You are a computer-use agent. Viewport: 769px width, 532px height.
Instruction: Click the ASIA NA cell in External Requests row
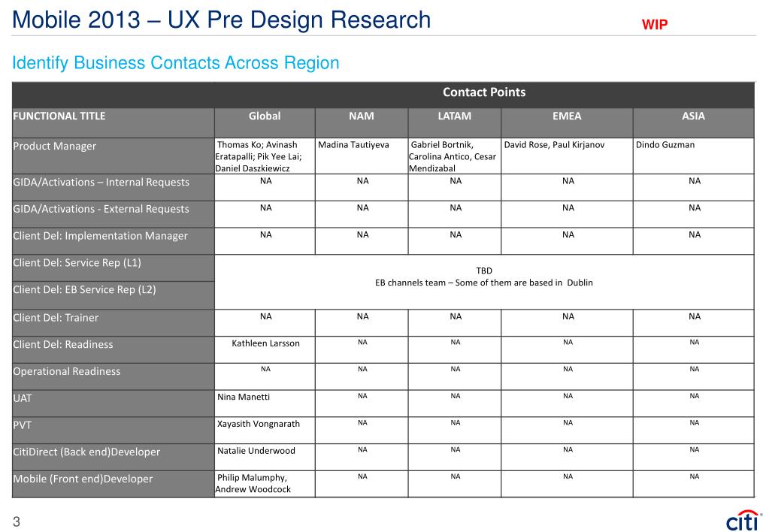click(x=694, y=214)
